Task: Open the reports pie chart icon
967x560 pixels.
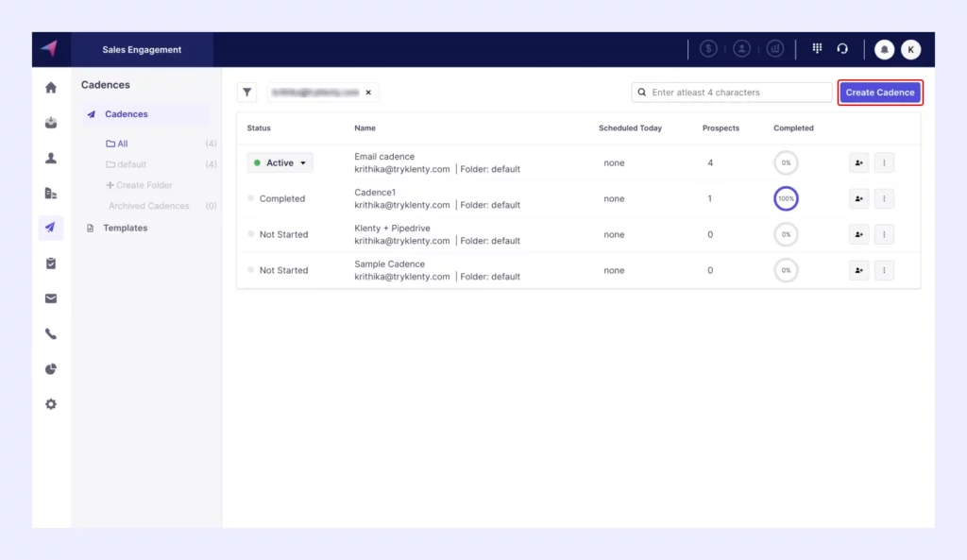Action: [x=51, y=368]
